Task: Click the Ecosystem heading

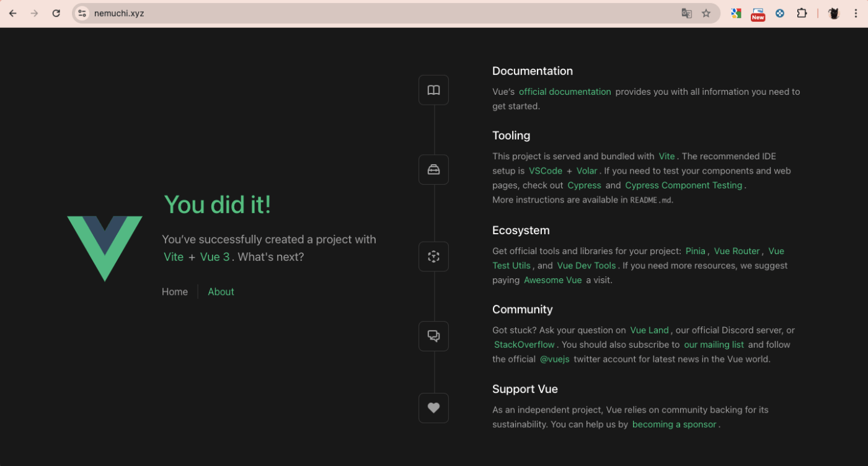Action: point(521,231)
